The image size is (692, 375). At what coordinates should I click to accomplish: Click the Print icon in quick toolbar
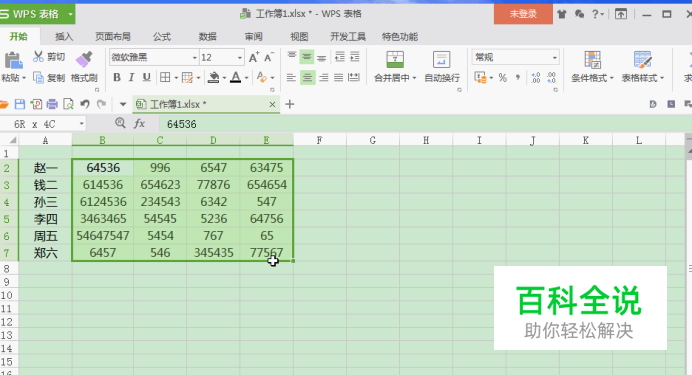[x=52, y=104]
